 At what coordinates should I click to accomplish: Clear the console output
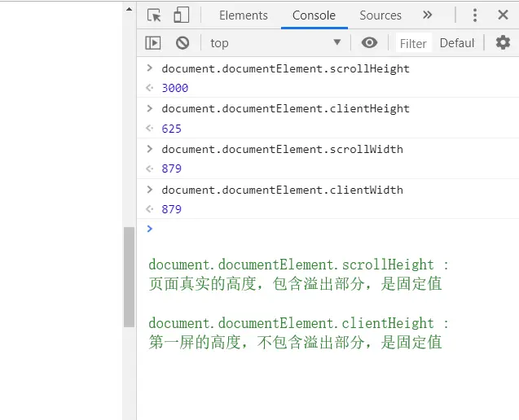[x=183, y=43]
